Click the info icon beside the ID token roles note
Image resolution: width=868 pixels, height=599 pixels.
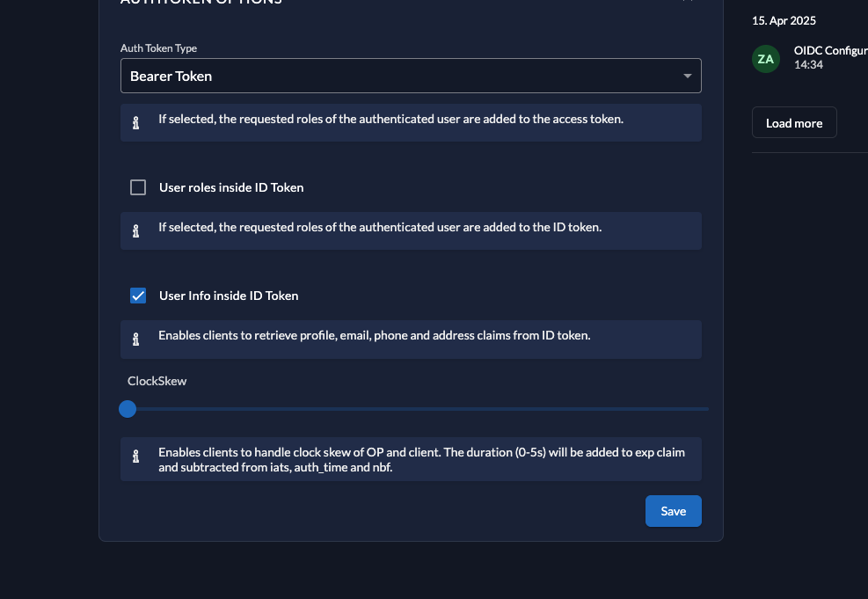[x=135, y=231]
